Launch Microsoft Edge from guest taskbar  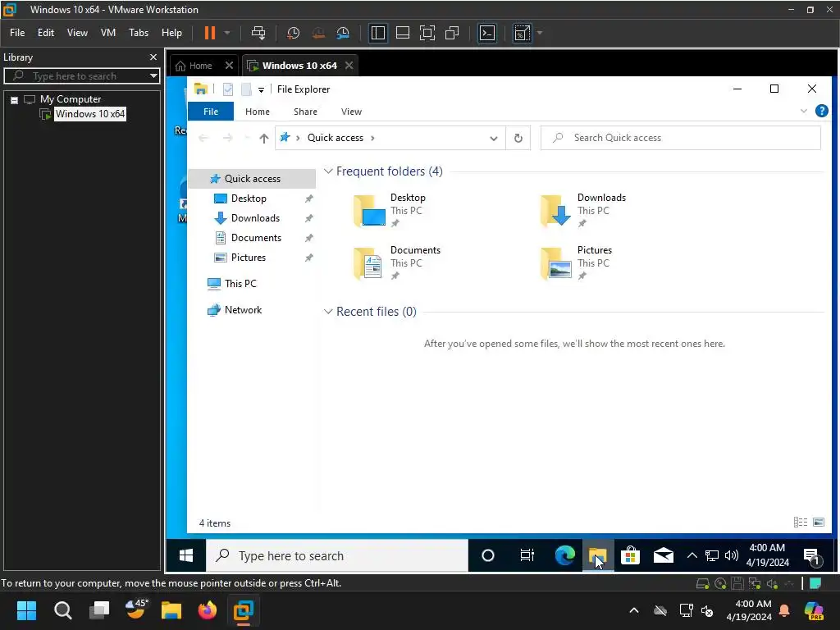coord(564,555)
